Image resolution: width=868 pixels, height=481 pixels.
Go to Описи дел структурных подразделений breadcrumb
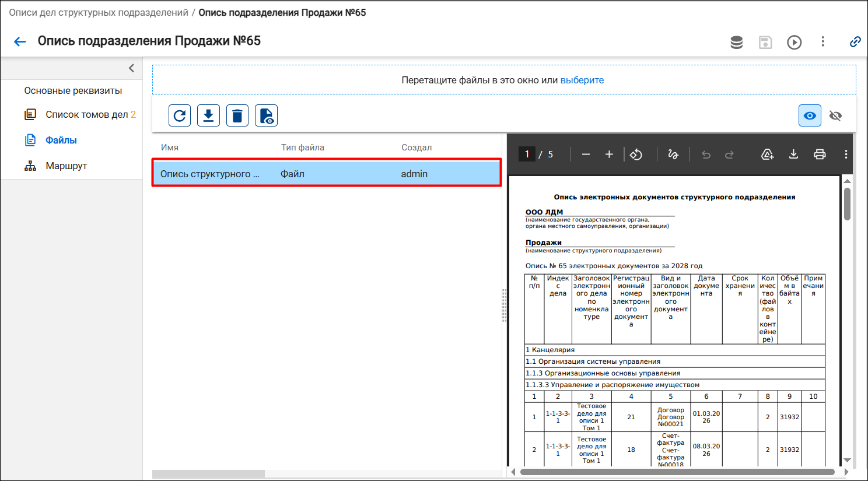[x=99, y=12]
